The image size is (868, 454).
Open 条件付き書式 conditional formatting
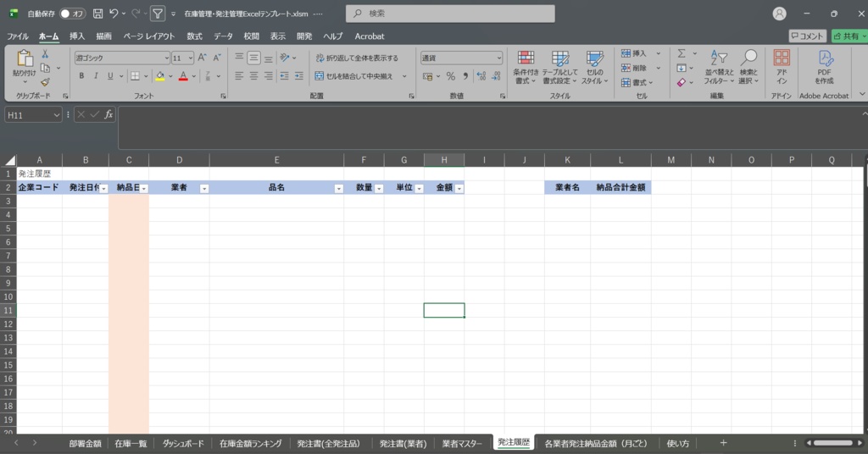click(x=526, y=68)
